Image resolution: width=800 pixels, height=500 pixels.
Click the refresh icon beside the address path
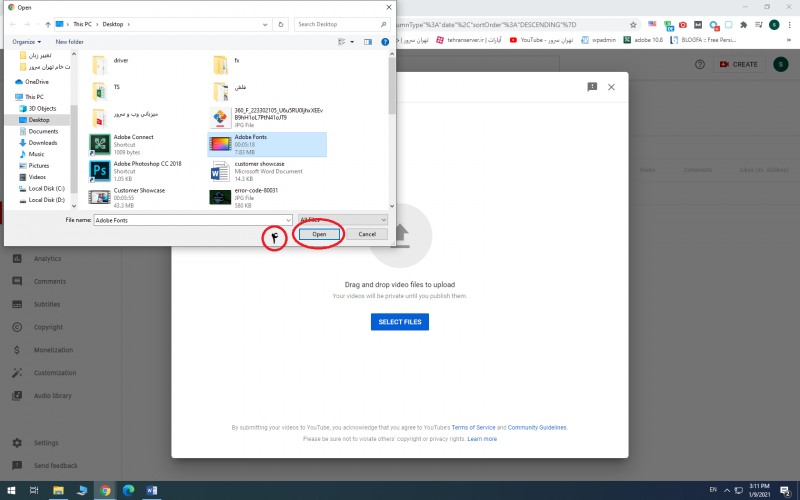(x=280, y=24)
